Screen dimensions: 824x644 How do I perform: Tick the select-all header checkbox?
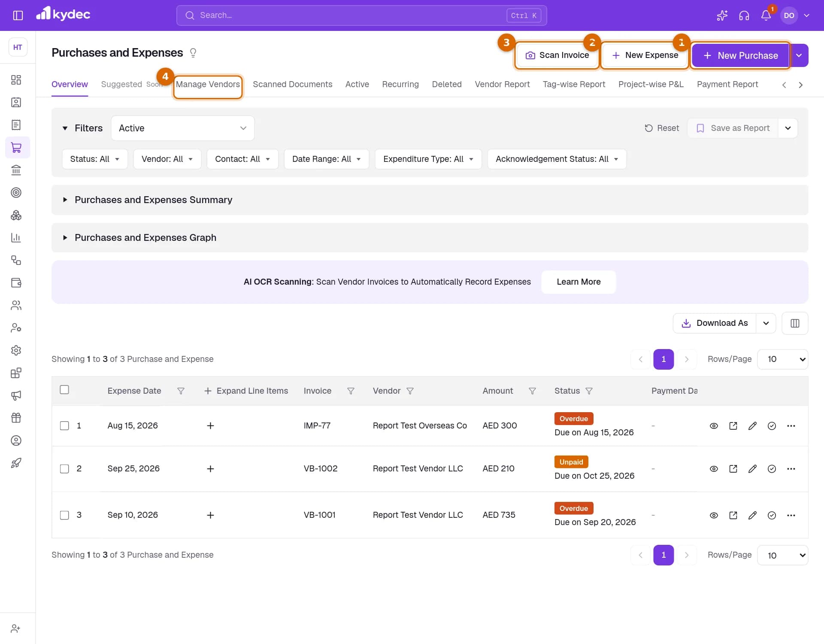pos(64,390)
